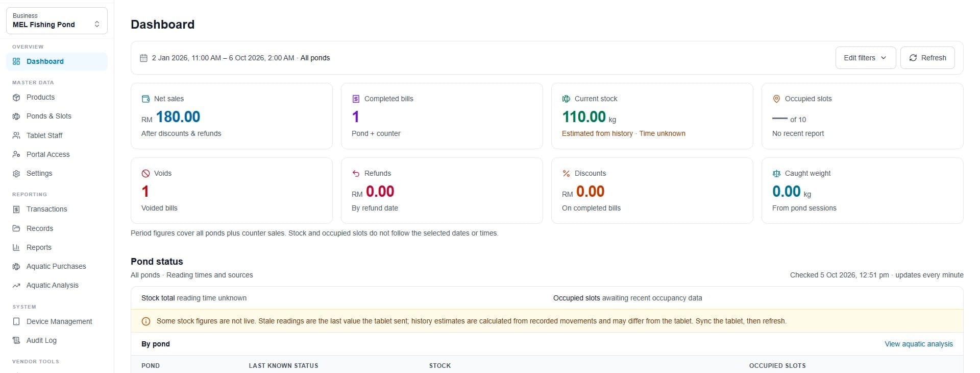Click the Voided bills label
The height and width of the screenshot is (373, 980).
pos(159,208)
